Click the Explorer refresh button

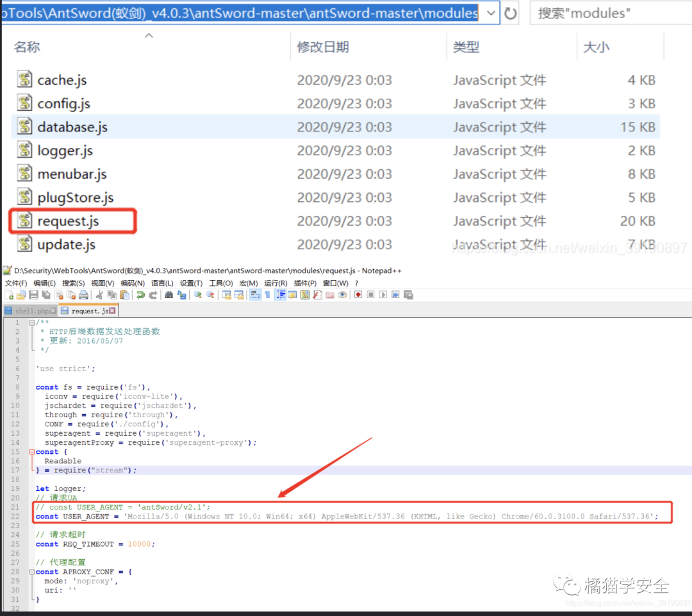click(x=511, y=13)
